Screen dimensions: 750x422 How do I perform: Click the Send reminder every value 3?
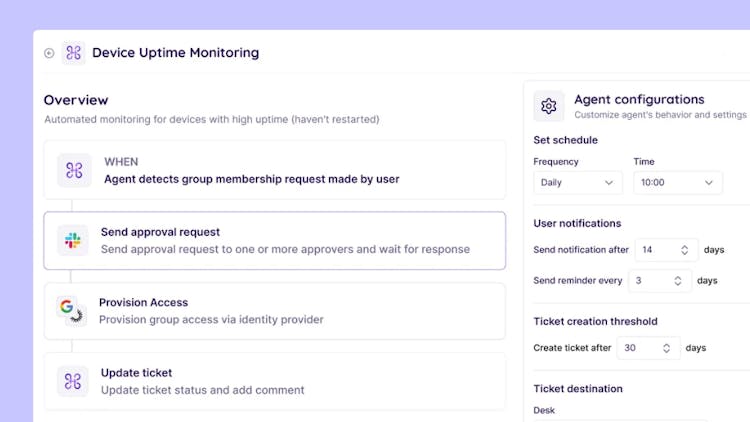coord(640,281)
